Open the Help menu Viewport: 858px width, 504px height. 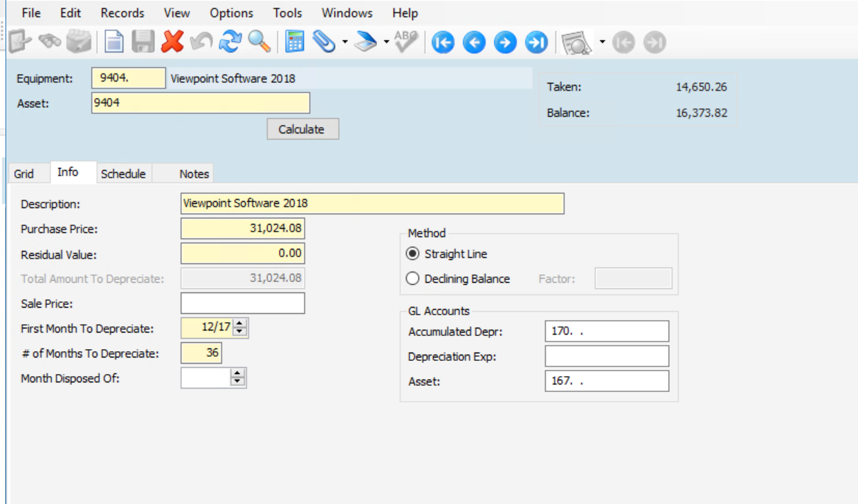(x=405, y=13)
